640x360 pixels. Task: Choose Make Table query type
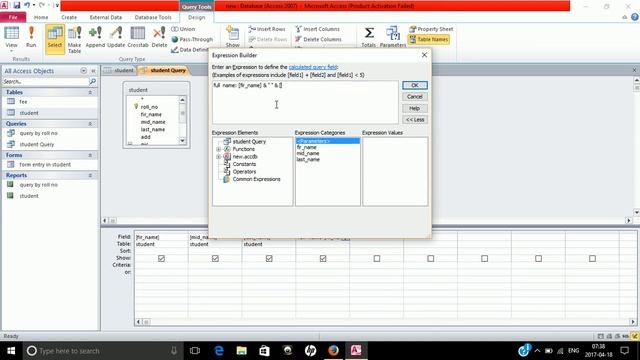(x=74, y=40)
